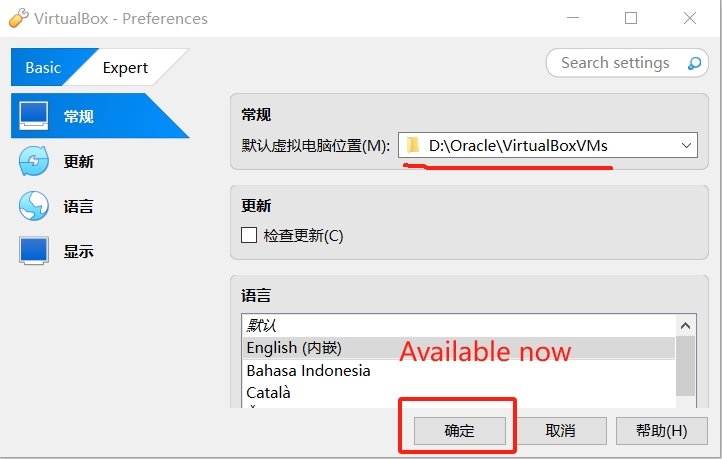This screenshot has height=459, width=722.
Task: Close the Preferences window
Action: pos(690,18)
